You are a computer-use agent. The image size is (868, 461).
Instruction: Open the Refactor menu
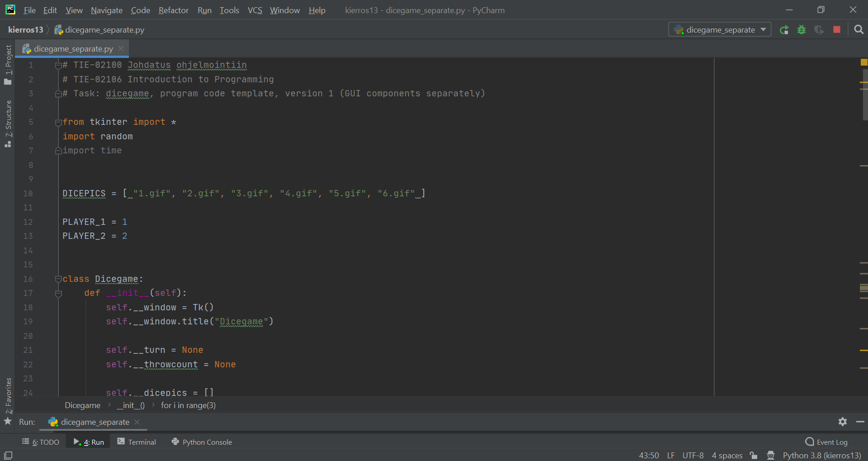pyautogui.click(x=173, y=10)
